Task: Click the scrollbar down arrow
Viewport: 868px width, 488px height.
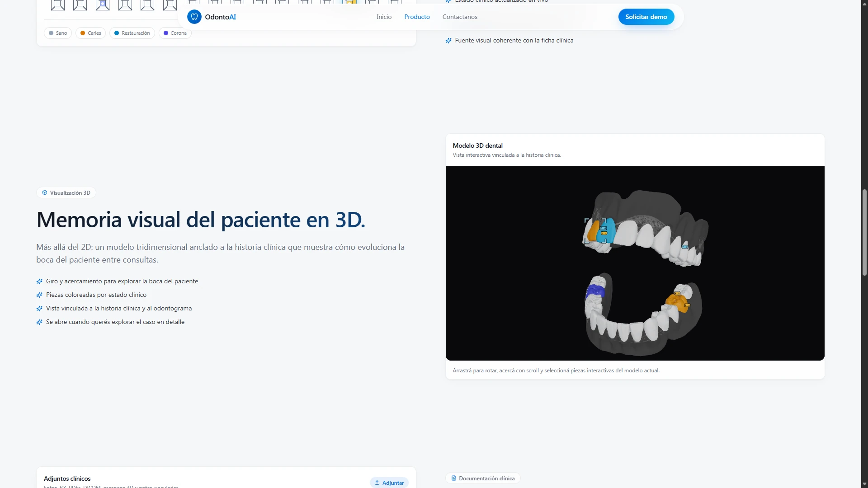Action: tap(864, 484)
